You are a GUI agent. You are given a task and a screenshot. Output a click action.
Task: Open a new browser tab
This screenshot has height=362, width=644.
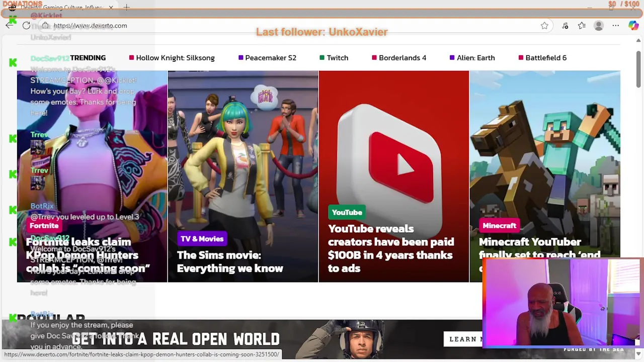tap(126, 8)
